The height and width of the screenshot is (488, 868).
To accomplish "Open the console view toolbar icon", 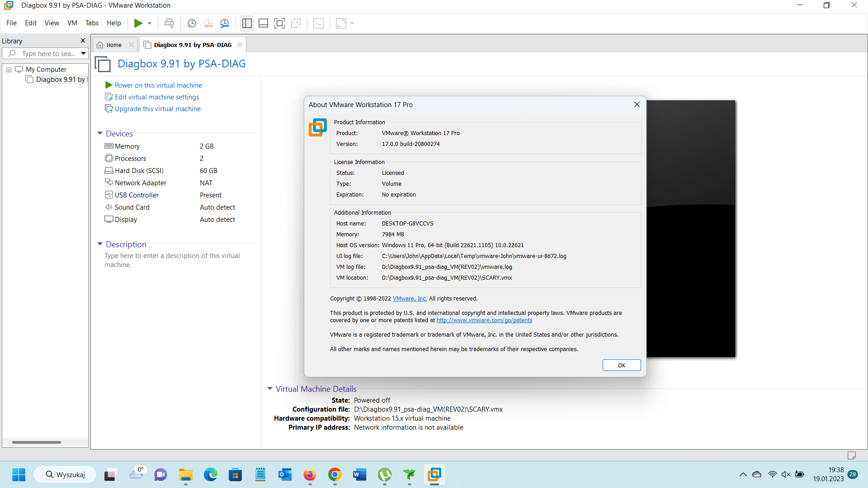I will [318, 23].
